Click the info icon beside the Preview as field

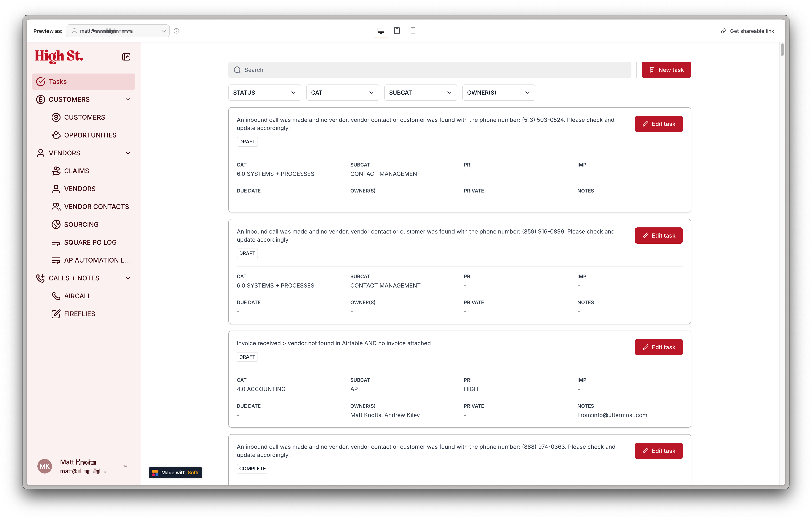pyautogui.click(x=176, y=31)
